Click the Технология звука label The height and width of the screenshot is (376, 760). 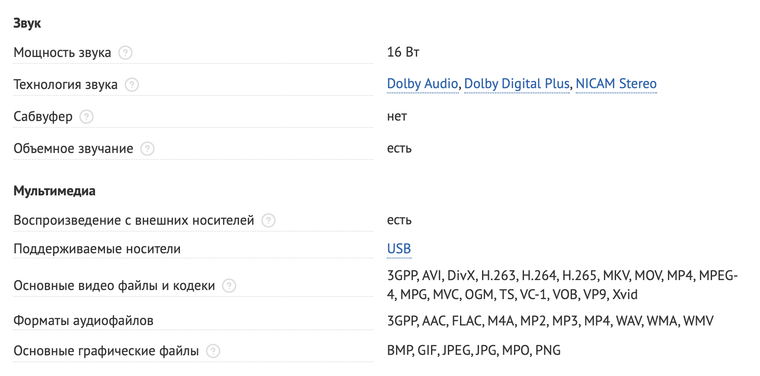tap(65, 85)
